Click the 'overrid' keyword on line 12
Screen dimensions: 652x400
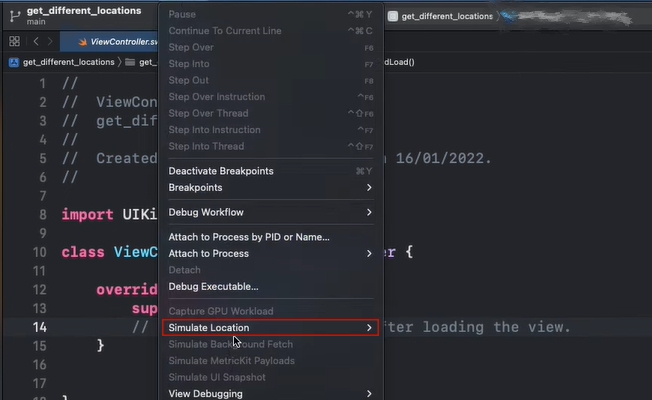tap(127, 289)
